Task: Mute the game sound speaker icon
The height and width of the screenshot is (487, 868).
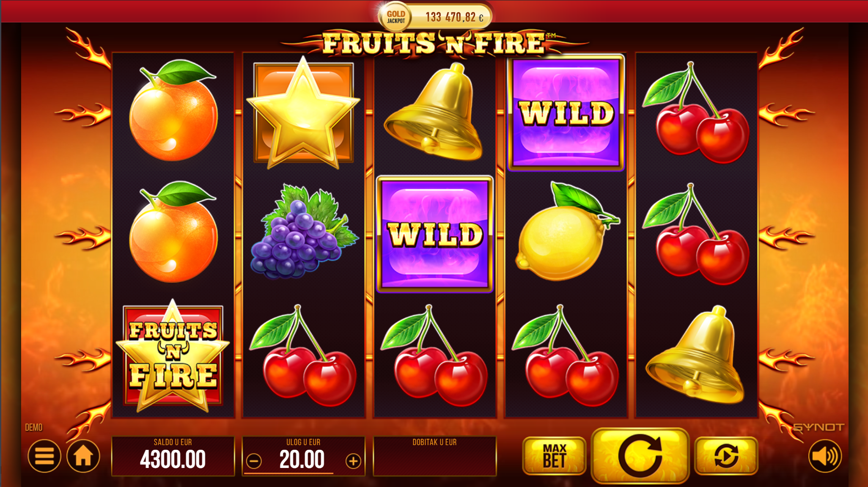Action: pyautogui.click(x=825, y=456)
